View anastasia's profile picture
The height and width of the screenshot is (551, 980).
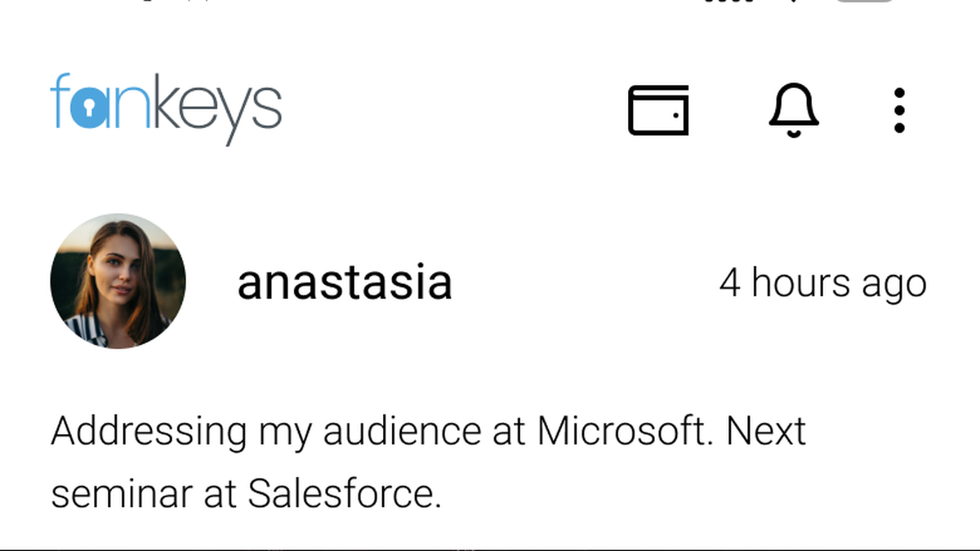[x=118, y=281]
